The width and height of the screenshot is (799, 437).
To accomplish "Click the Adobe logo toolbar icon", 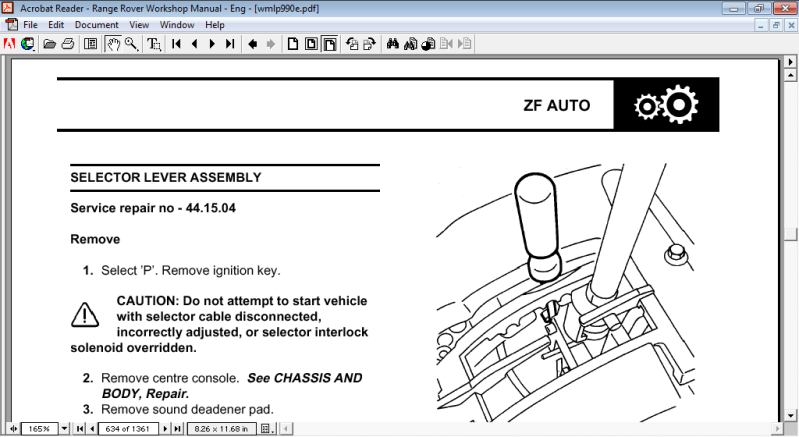I will tap(9, 44).
